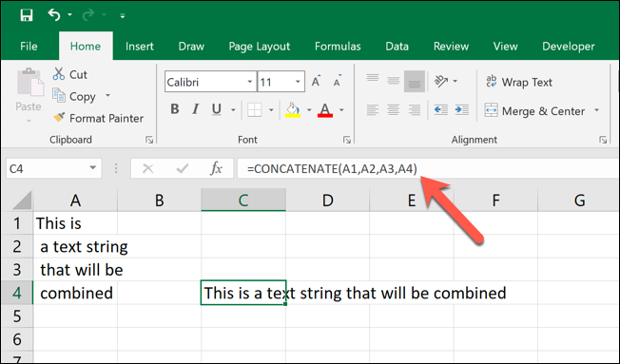Screen dimensions: 620x364
Task: Open the borders options arrow
Action: click(271, 109)
